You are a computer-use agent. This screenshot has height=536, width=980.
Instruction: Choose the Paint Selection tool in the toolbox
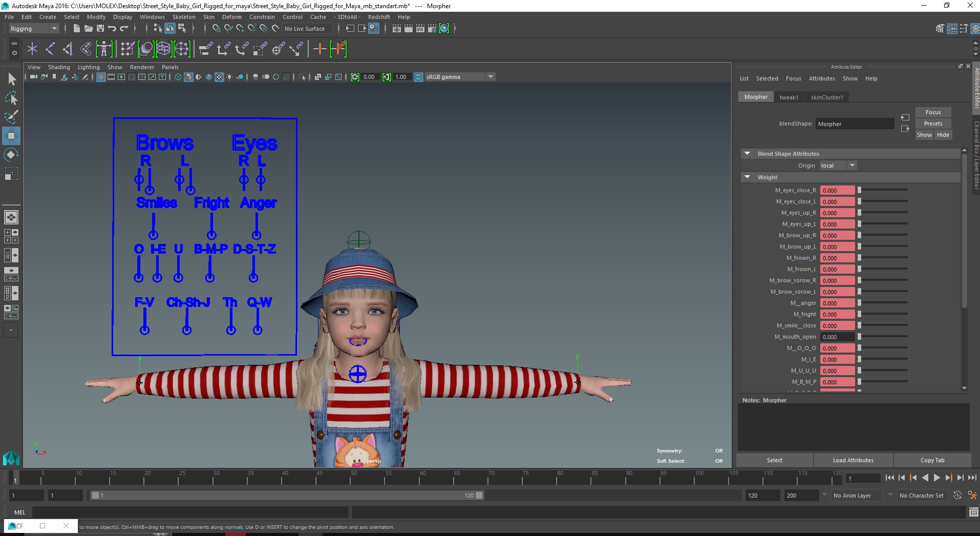(11, 117)
